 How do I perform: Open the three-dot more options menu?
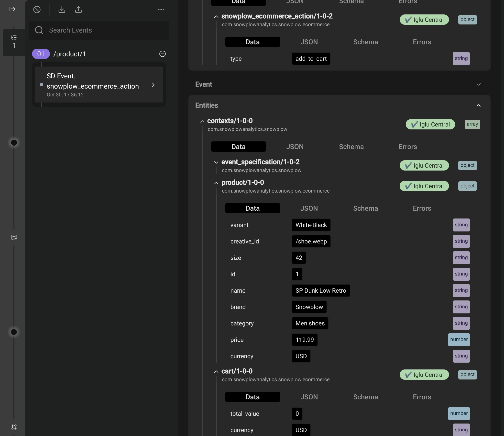pyautogui.click(x=161, y=10)
